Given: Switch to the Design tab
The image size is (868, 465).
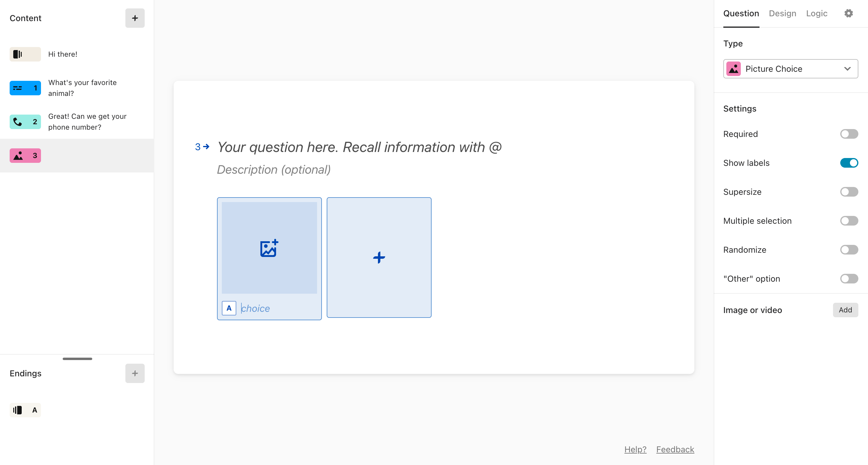Looking at the screenshot, I should point(782,14).
